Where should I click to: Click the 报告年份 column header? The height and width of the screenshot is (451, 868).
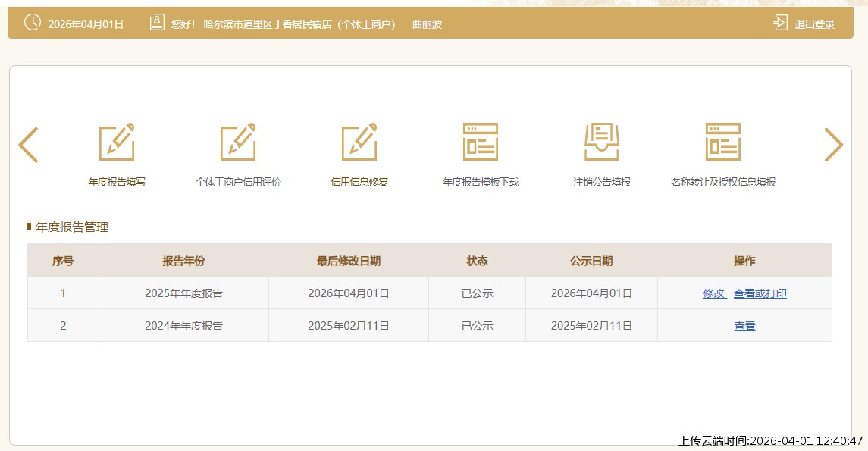click(x=183, y=261)
